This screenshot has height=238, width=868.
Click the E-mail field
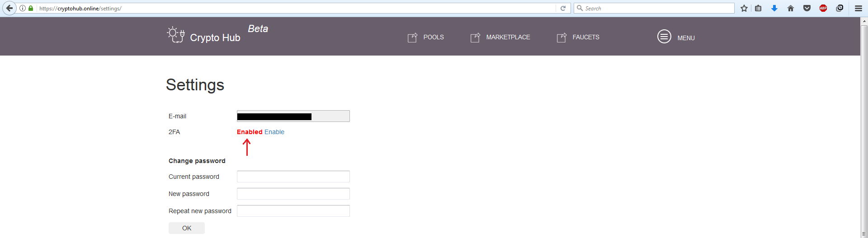coord(293,116)
